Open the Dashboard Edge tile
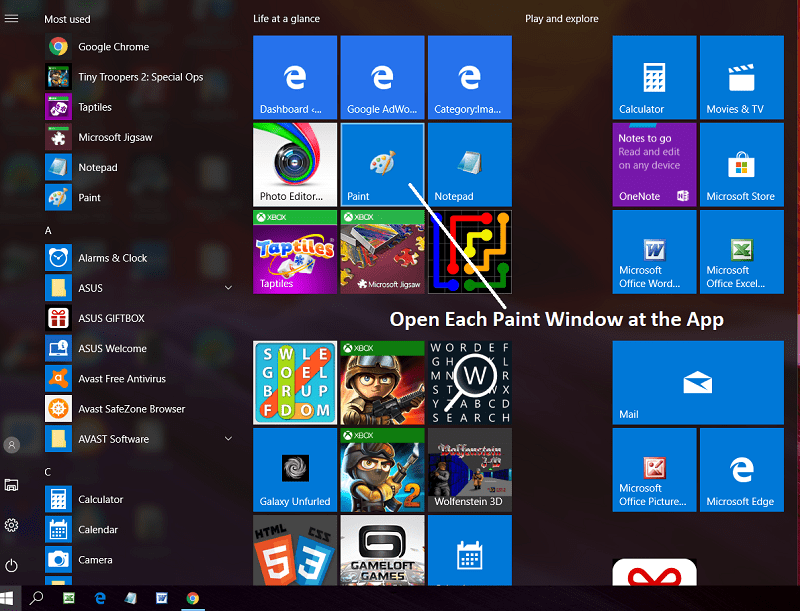Viewport: 800px width, 611px height. (295, 77)
